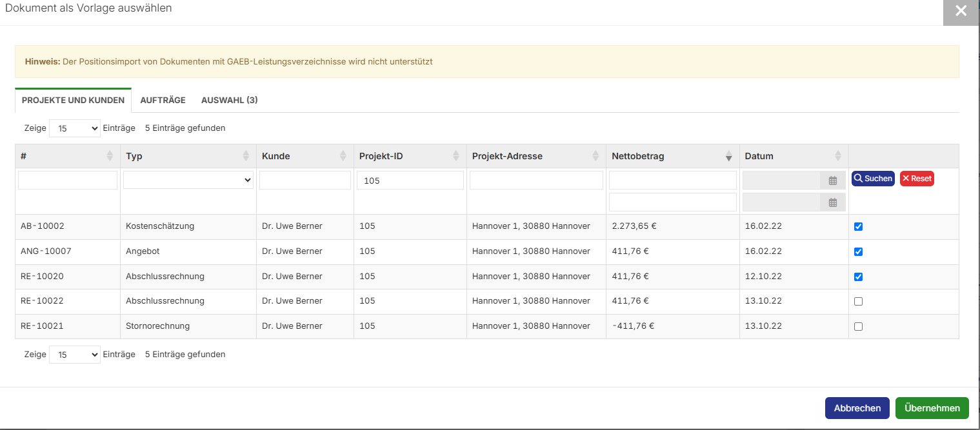Close the dialog with the X icon

(961, 11)
